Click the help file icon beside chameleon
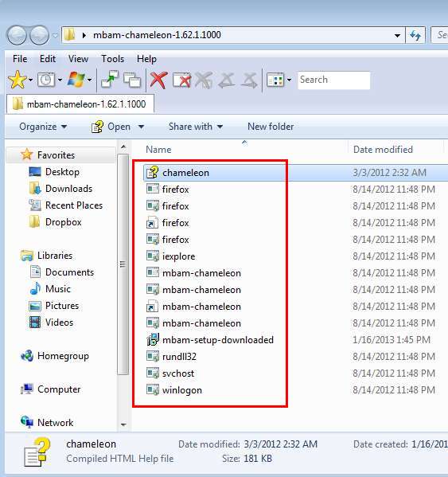Viewport: 448px width, 477px height. coord(152,172)
